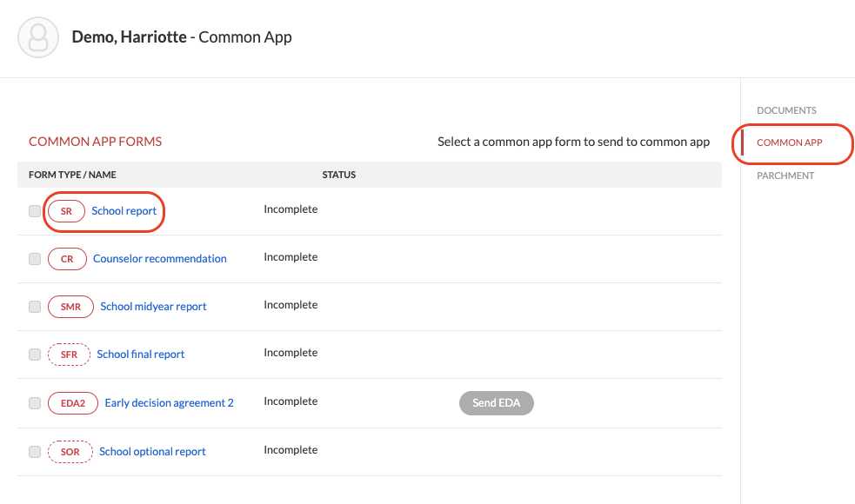The height and width of the screenshot is (504, 855).
Task: Click the SOR dashed badge
Action: point(70,452)
